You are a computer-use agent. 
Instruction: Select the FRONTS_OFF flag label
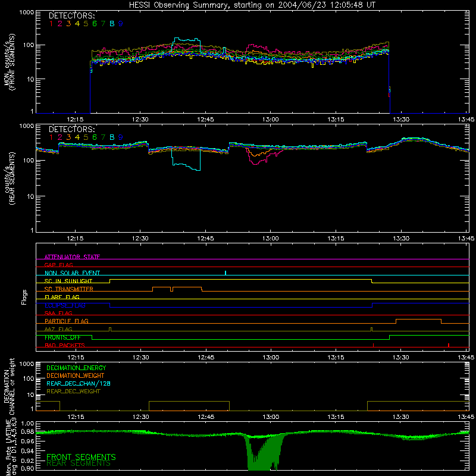click(62, 337)
